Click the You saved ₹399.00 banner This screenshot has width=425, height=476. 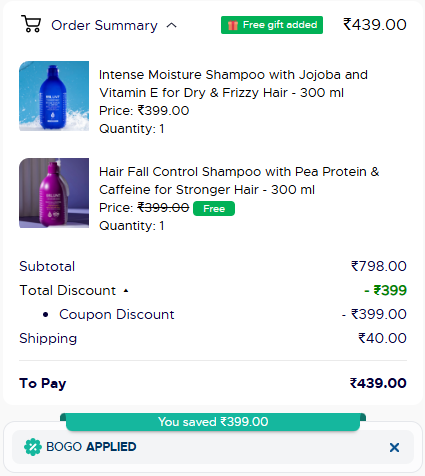tap(213, 422)
